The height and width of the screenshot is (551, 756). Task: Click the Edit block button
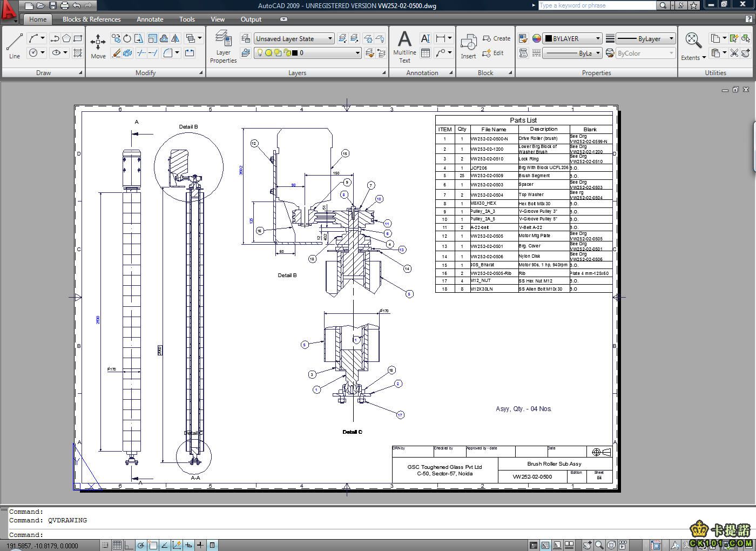493,53
